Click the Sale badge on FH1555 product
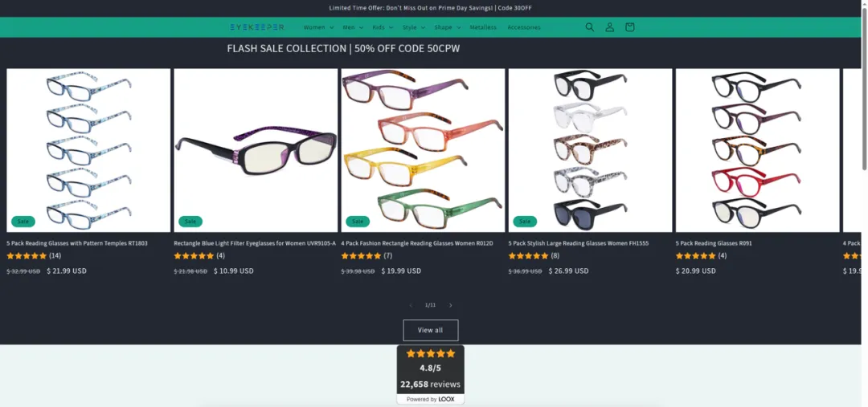 click(x=525, y=222)
